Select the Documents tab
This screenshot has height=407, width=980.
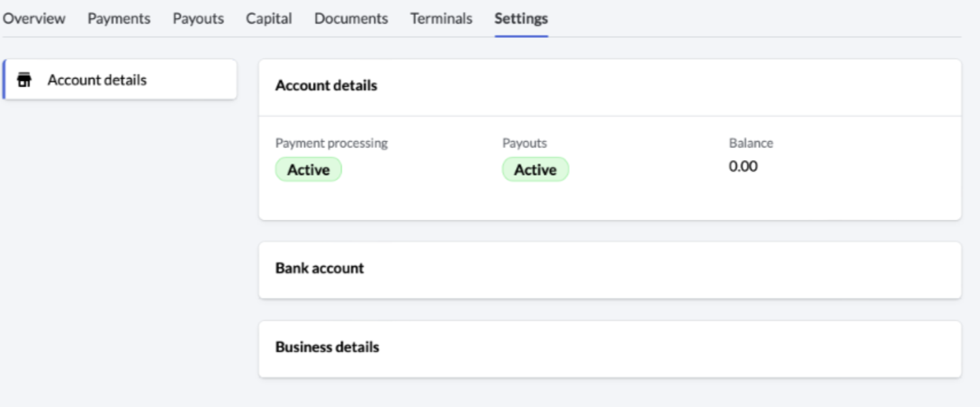(351, 19)
